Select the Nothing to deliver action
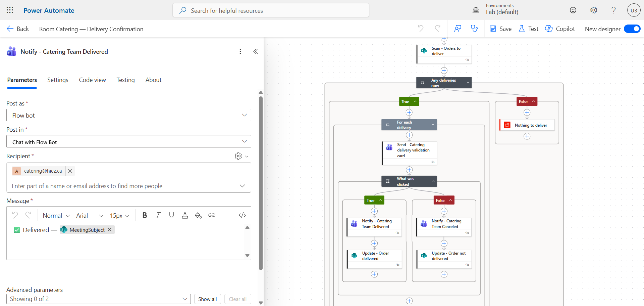The image size is (644, 306). click(527, 125)
